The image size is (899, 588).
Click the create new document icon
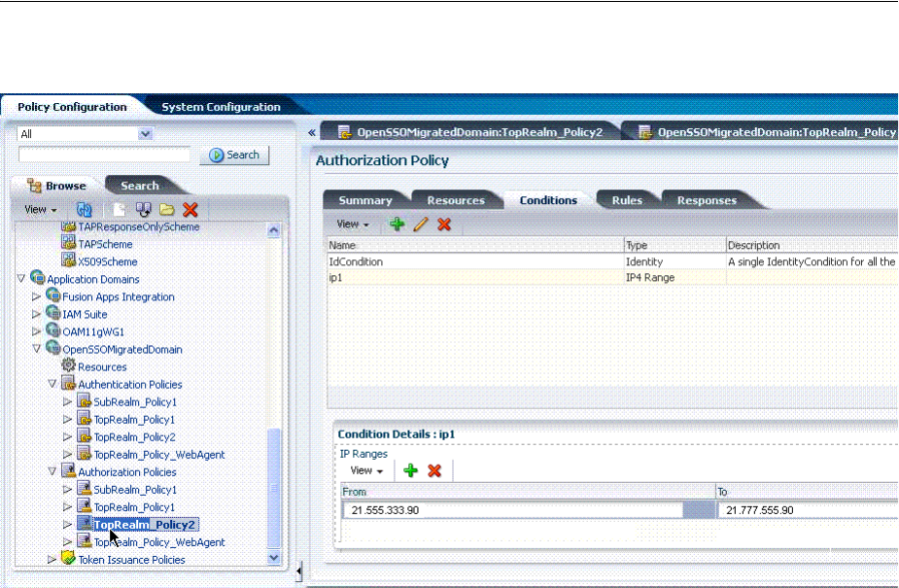pos(120,210)
